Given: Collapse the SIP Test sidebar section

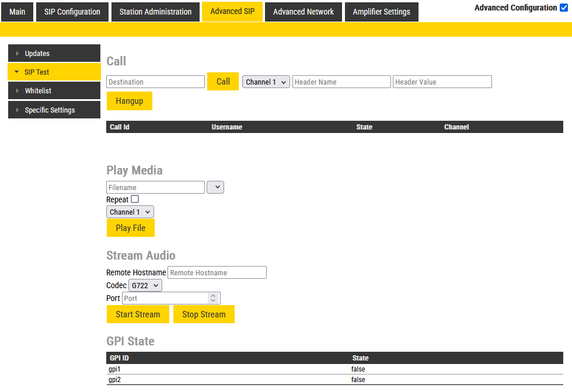Looking at the screenshot, I should point(54,72).
